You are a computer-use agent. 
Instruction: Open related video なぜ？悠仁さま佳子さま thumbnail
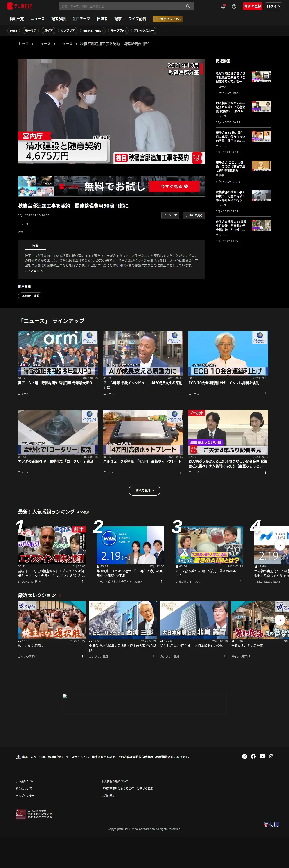coord(261,77)
